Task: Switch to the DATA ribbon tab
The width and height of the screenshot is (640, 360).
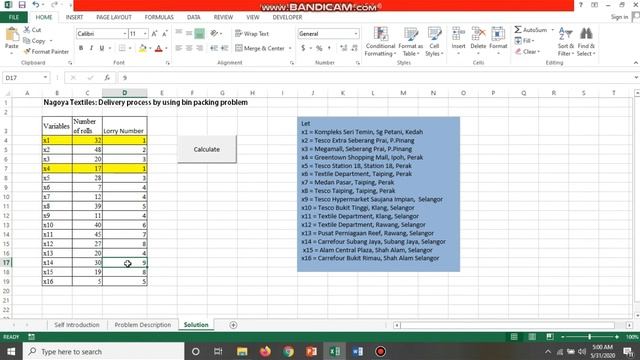Action: [x=193, y=17]
